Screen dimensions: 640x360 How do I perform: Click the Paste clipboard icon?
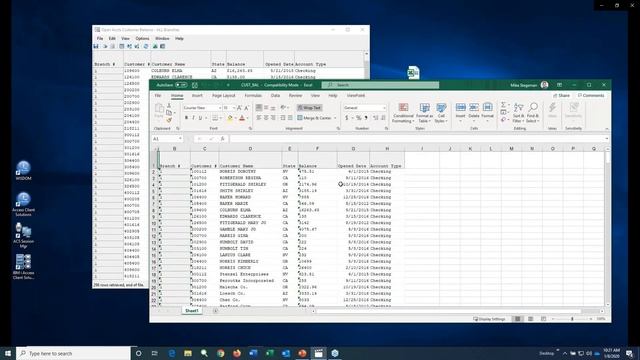(x=159, y=109)
